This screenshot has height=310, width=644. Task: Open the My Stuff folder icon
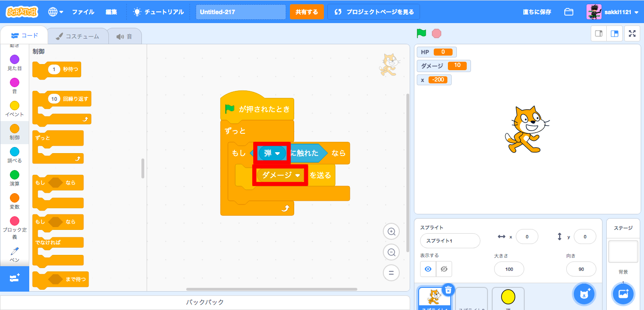pyautogui.click(x=569, y=12)
